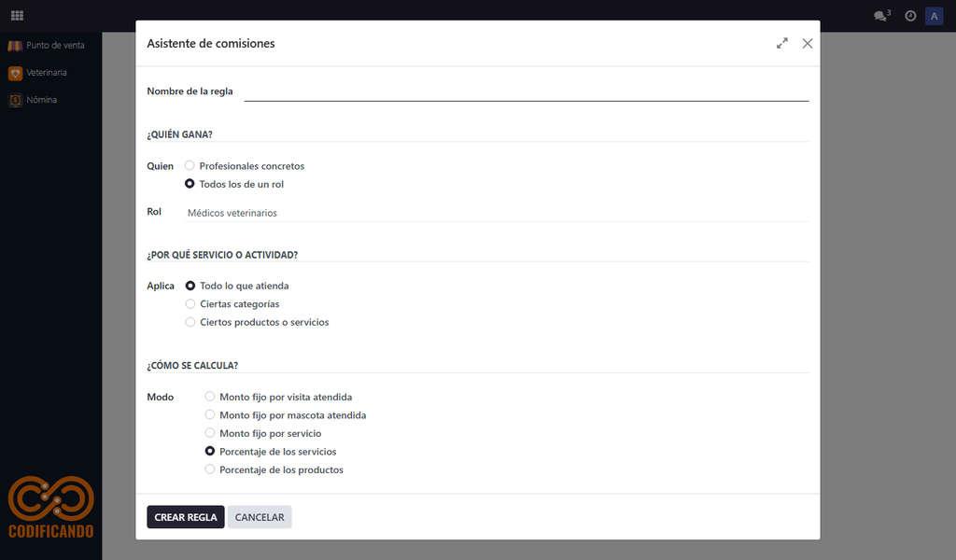The width and height of the screenshot is (956, 560).
Task: Click the ¿Por qué servicio o actividad? heading
Action: [222, 255]
